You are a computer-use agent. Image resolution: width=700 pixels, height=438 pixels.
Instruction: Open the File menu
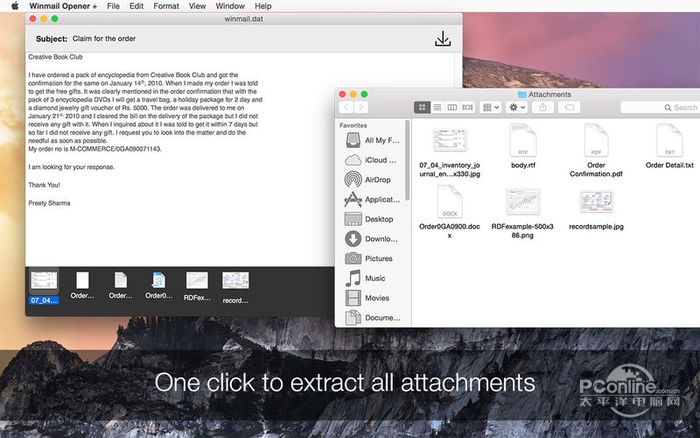coord(113,6)
